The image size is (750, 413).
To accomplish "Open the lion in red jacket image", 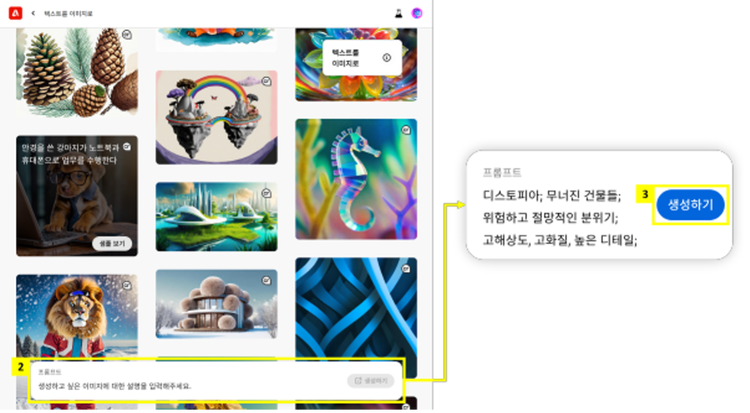I will coord(77,316).
